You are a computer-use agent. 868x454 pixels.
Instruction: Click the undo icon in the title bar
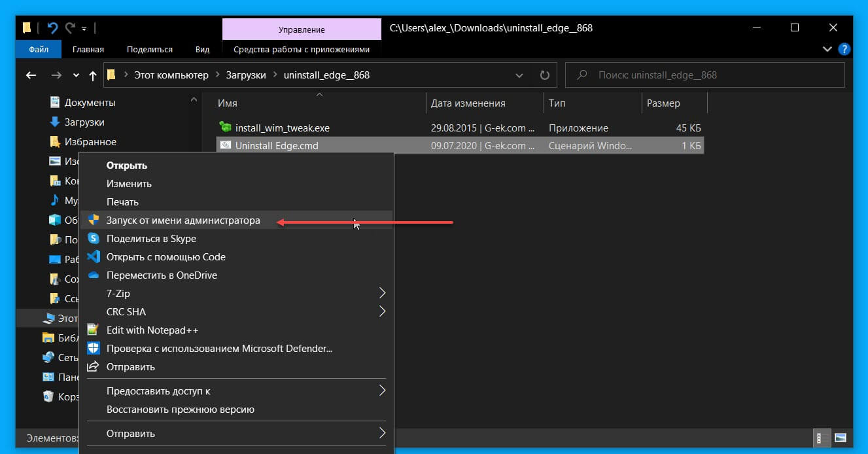[53, 28]
